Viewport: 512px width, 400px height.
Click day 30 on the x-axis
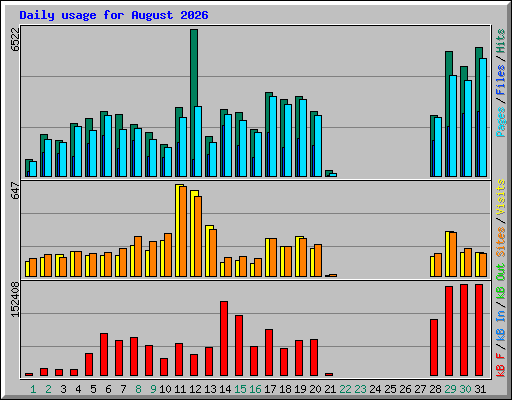(x=465, y=389)
